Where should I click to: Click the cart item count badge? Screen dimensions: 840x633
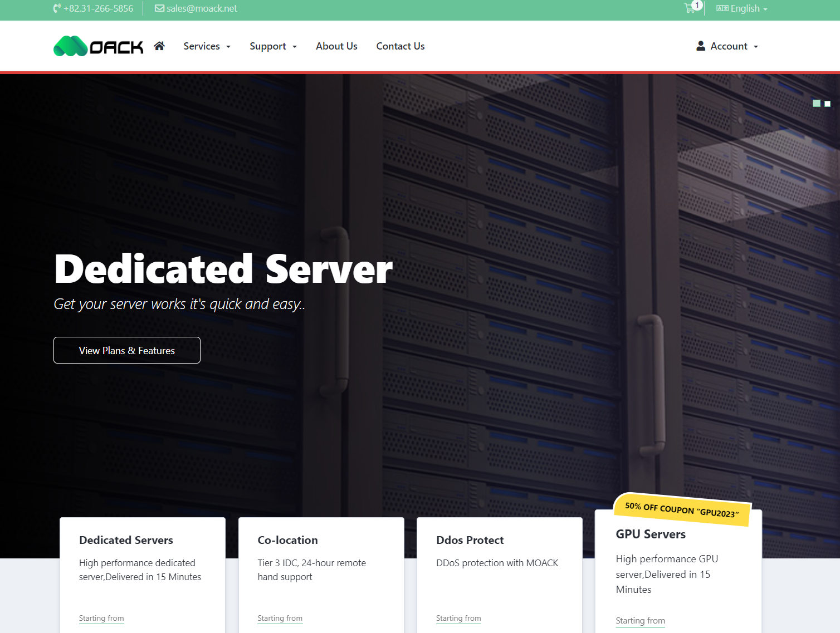pyautogui.click(x=697, y=5)
